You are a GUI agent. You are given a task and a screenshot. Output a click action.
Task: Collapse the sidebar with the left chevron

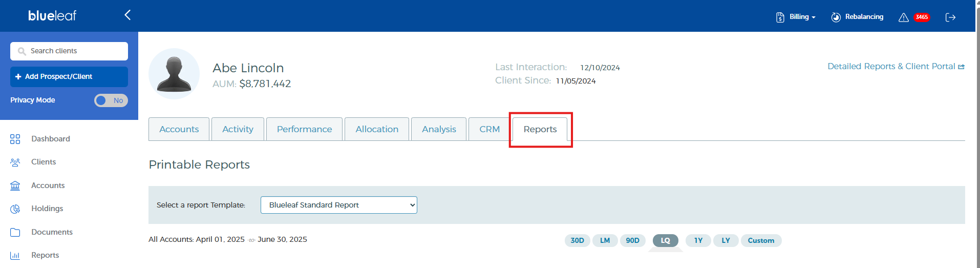(x=127, y=15)
